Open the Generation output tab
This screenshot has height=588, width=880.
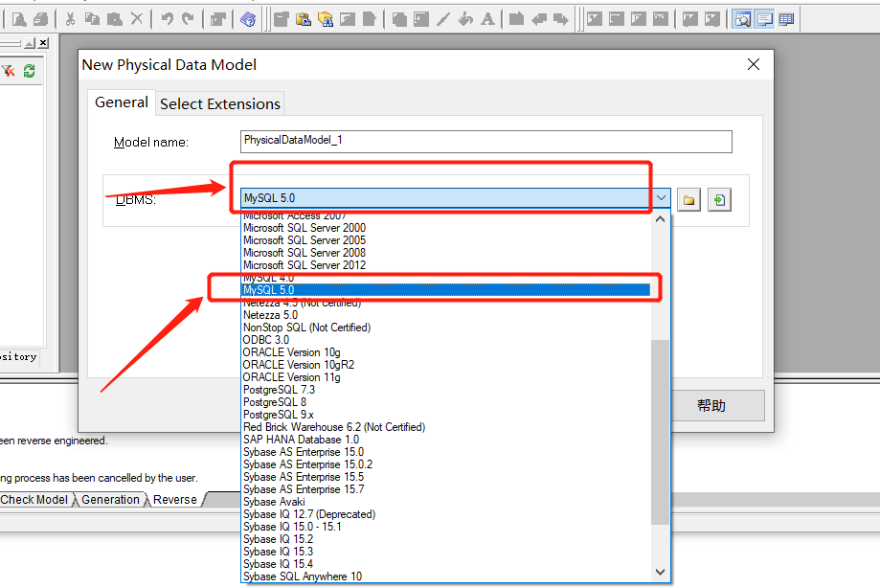click(x=110, y=500)
